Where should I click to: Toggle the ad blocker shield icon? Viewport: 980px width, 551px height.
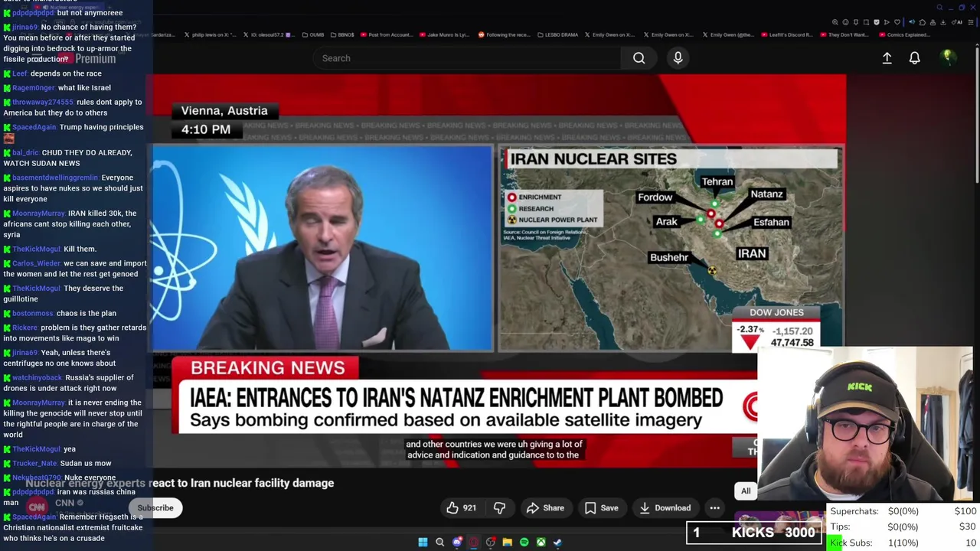877,22
